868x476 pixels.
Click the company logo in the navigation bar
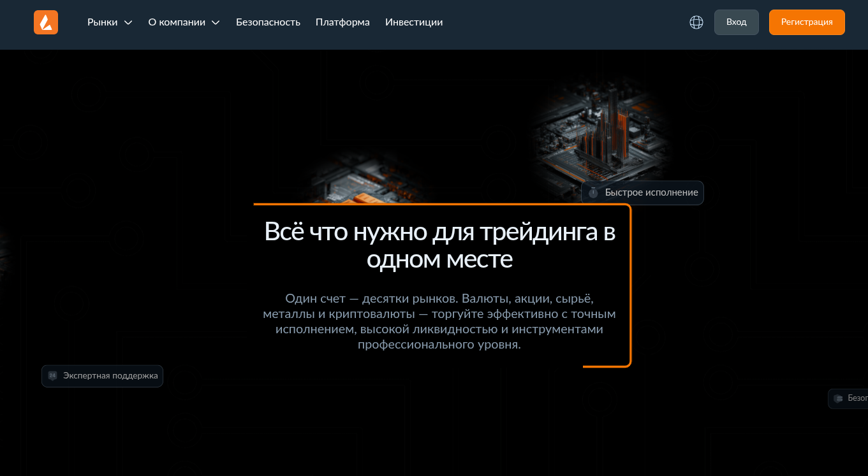pyautogui.click(x=45, y=22)
